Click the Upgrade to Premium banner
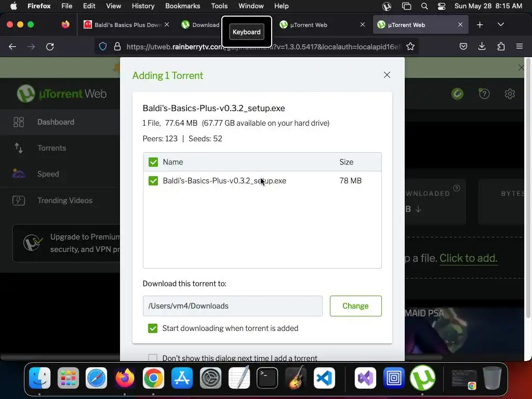 pyautogui.click(x=66, y=243)
